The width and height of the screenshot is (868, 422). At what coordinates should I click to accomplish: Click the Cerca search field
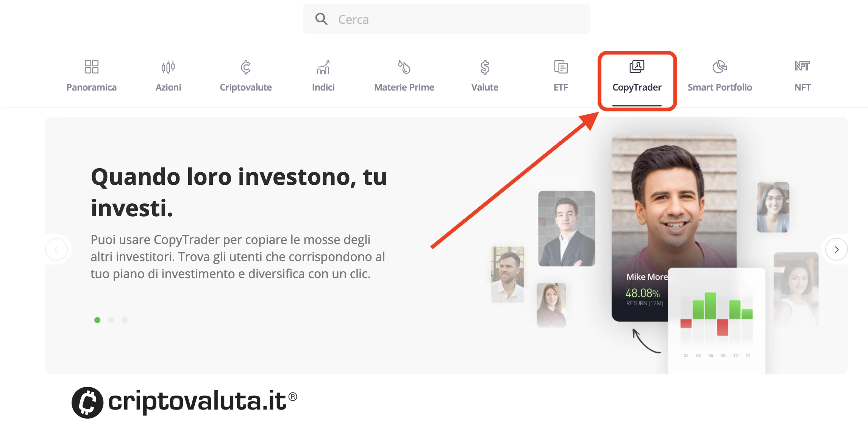click(x=454, y=19)
